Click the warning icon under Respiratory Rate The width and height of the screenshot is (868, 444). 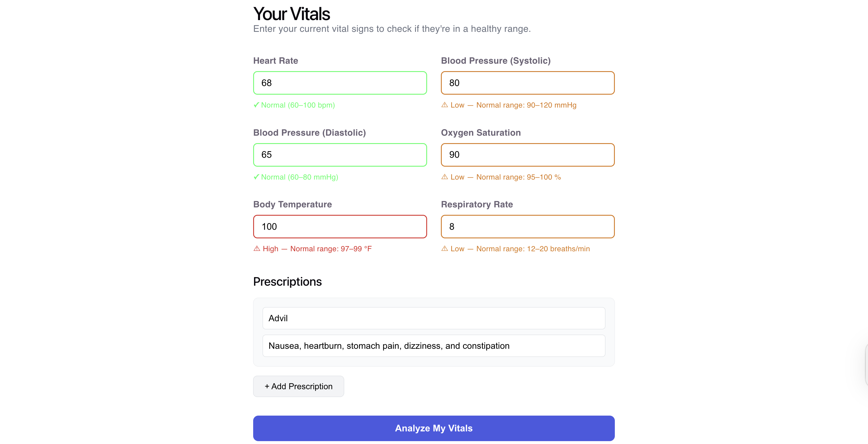pos(444,249)
